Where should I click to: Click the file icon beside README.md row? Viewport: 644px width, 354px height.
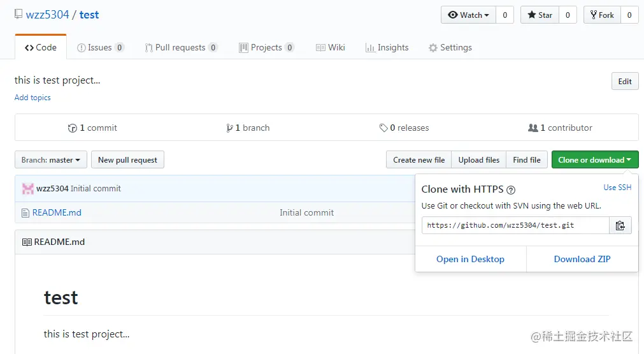click(x=25, y=213)
